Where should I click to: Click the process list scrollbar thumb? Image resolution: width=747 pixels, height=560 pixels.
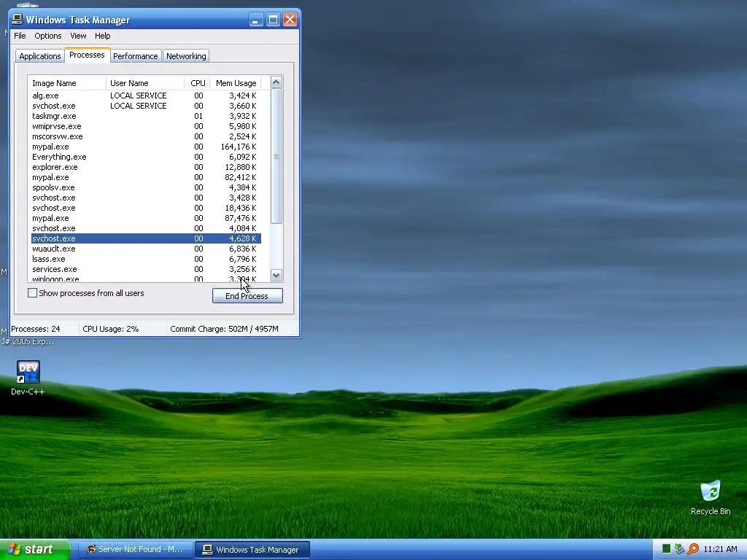pos(276,156)
